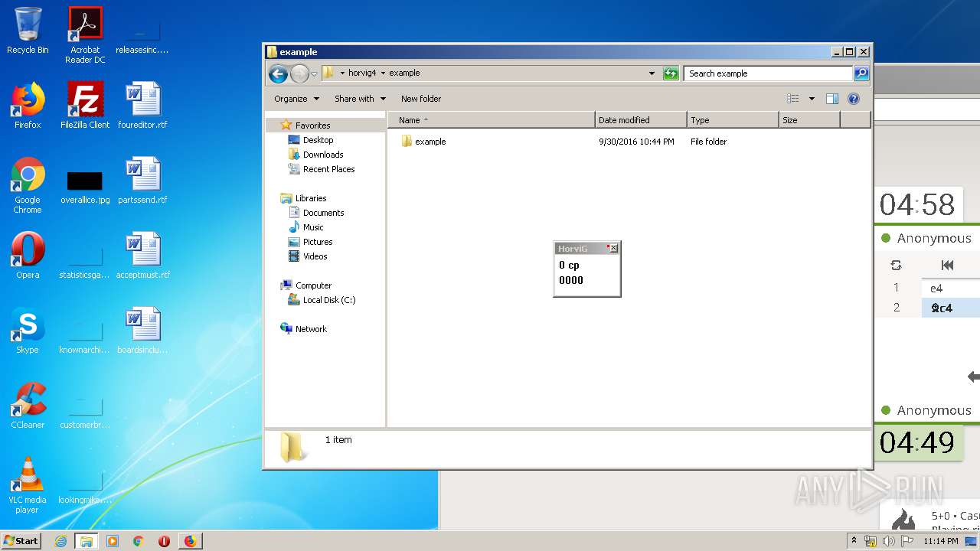Select boardsinclu... rtf desktop file
This screenshot has height=551, width=980.
pyautogui.click(x=142, y=331)
